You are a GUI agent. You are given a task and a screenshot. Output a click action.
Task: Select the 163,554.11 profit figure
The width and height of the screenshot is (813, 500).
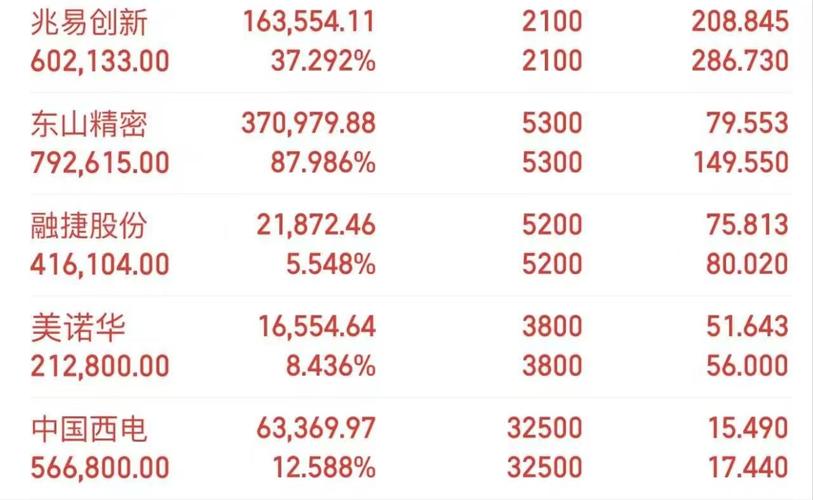pyautogui.click(x=309, y=22)
